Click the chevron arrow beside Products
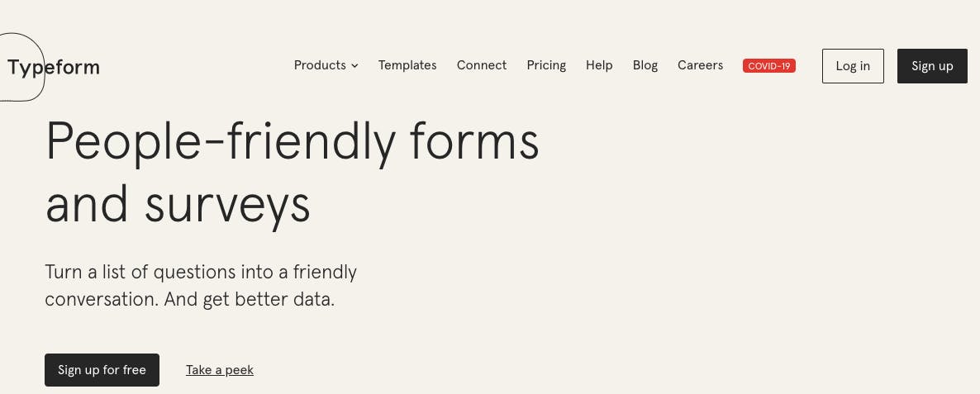This screenshot has width=980, height=394. coord(354,65)
